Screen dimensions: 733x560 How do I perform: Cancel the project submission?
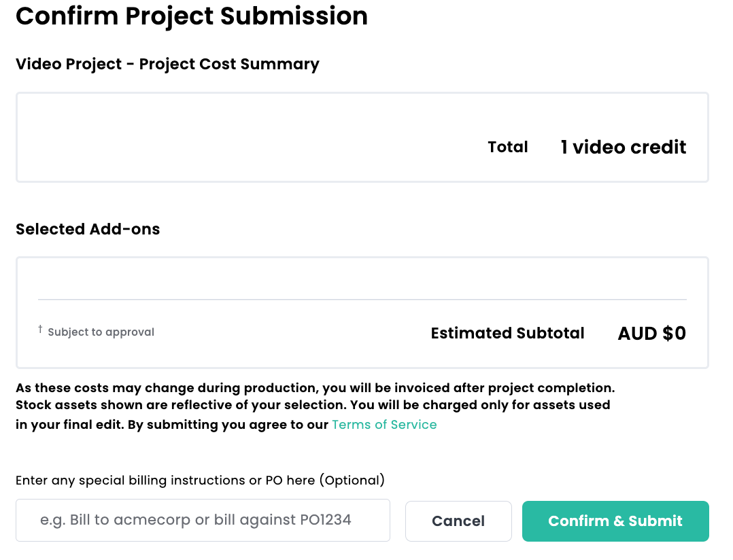(x=458, y=521)
